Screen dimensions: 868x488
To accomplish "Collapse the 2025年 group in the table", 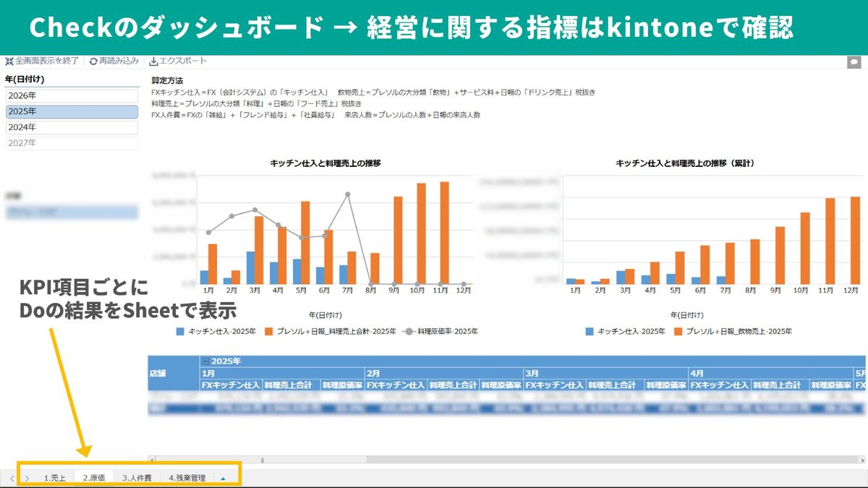I will (205, 361).
